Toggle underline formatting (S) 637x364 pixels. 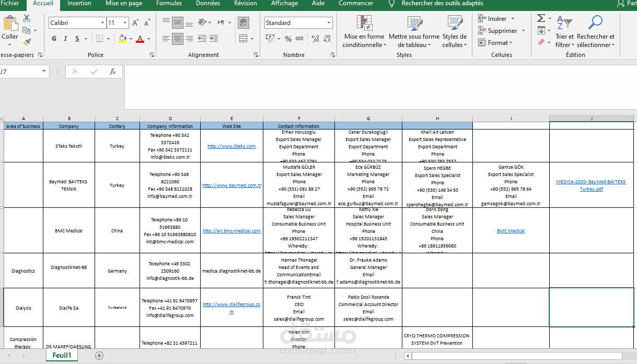(x=77, y=39)
